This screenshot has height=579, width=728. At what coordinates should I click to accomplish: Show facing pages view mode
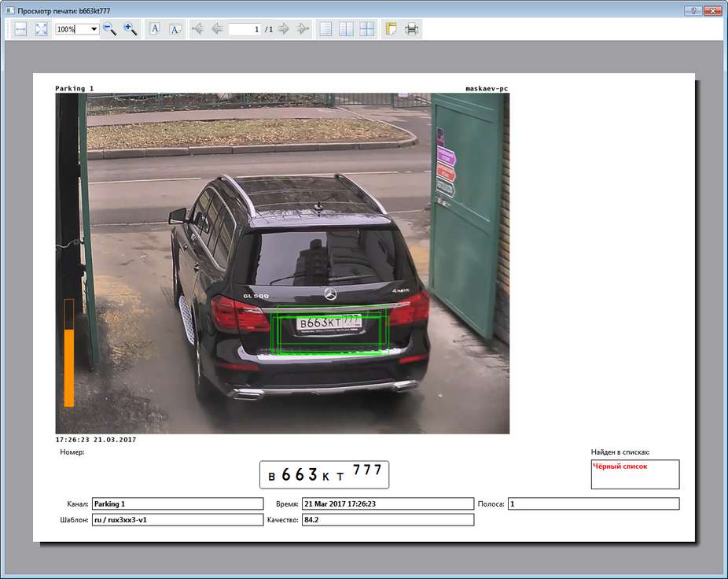(x=346, y=29)
